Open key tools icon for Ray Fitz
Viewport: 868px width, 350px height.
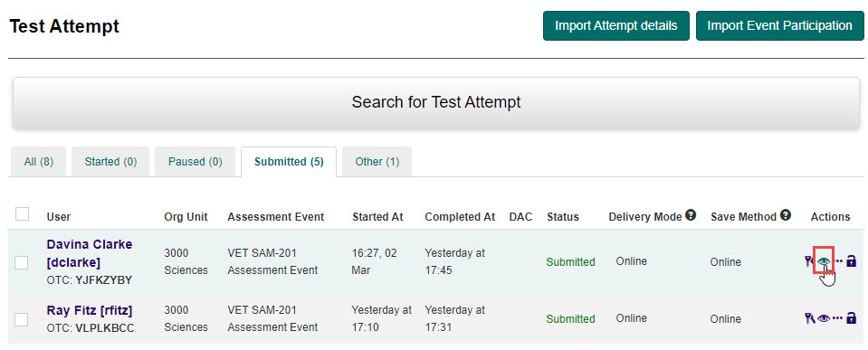[x=809, y=318]
